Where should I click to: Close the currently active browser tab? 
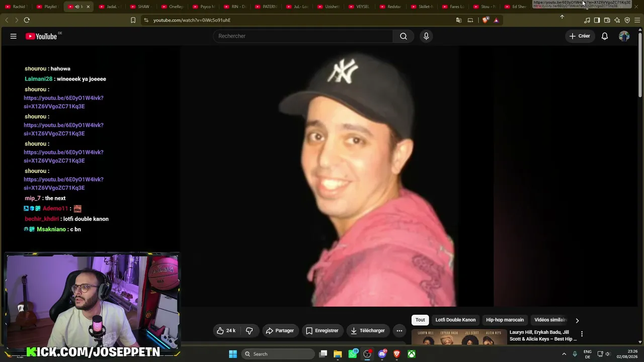[88, 7]
